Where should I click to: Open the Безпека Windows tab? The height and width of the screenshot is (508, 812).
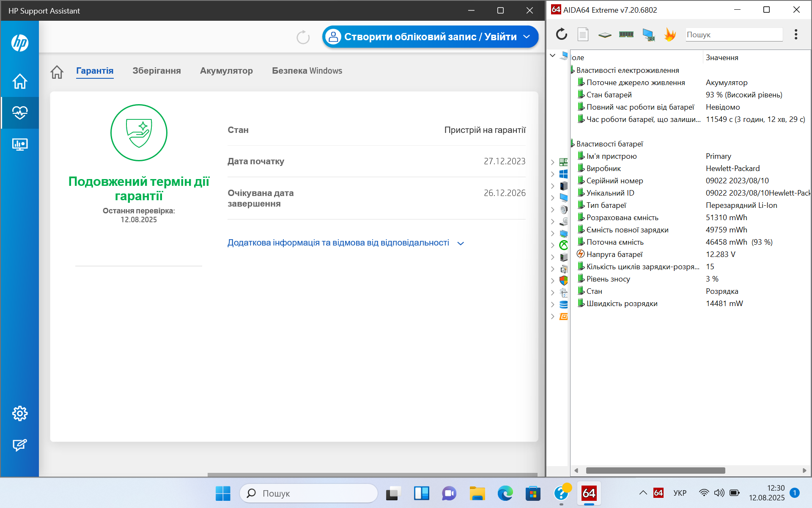coord(307,71)
